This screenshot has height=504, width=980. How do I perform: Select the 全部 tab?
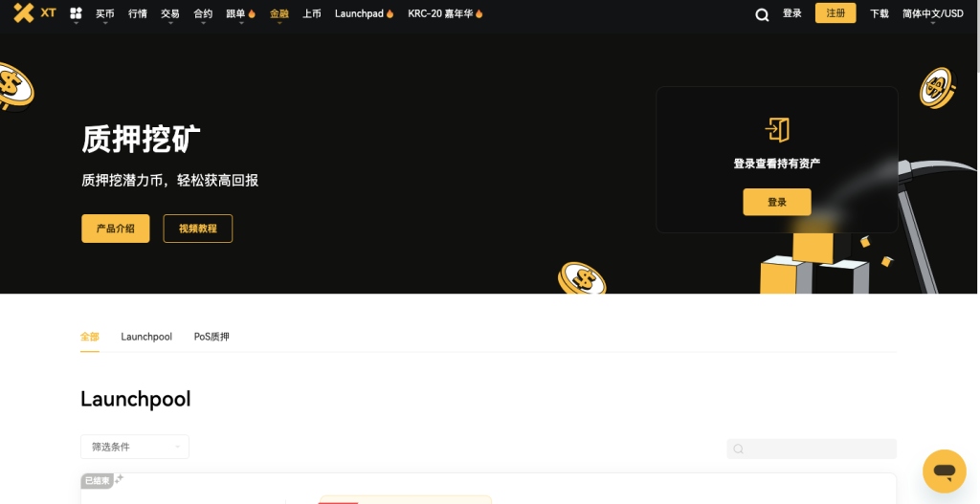[x=89, y=337]
